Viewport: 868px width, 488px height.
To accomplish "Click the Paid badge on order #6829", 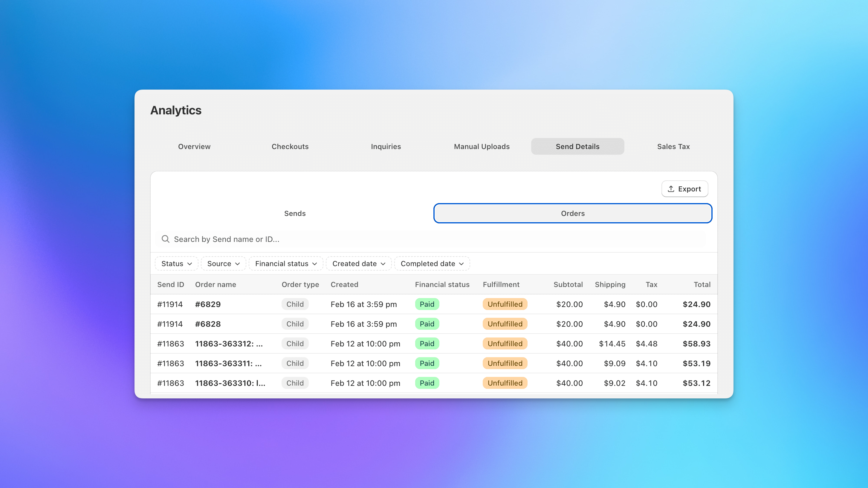I will tap(427, 304).
